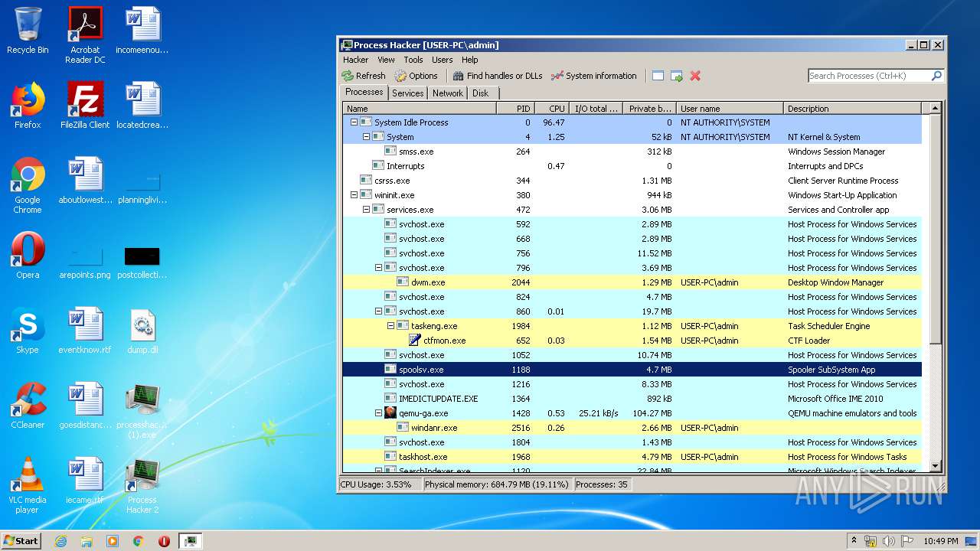The height and width of the screenshot is (551, 980).
Task: Open FileZilla Client desktop shortcut
Action: [x=85, y=106]
